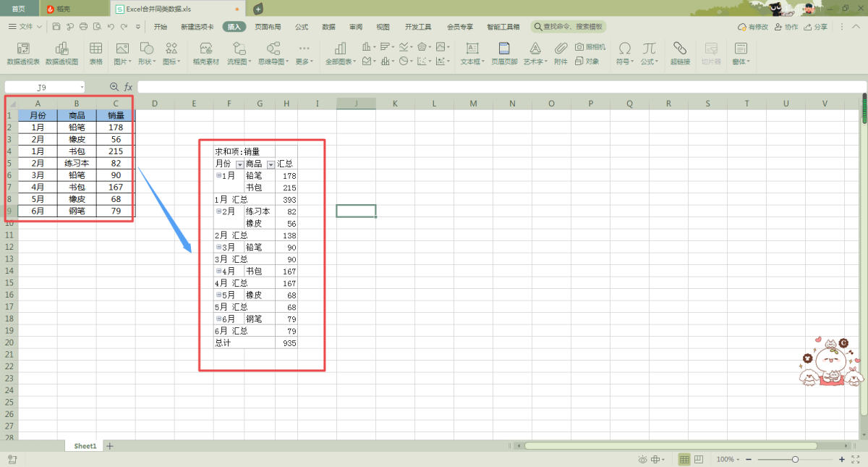This screenshot has width=868, height=467.
Task: Open the 数据 ribbon tab
Action: click(328, 27)
